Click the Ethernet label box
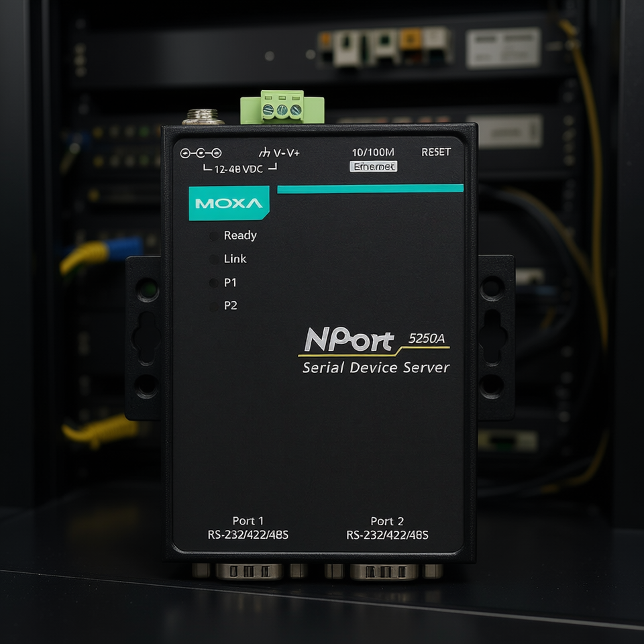 (374, 166)
